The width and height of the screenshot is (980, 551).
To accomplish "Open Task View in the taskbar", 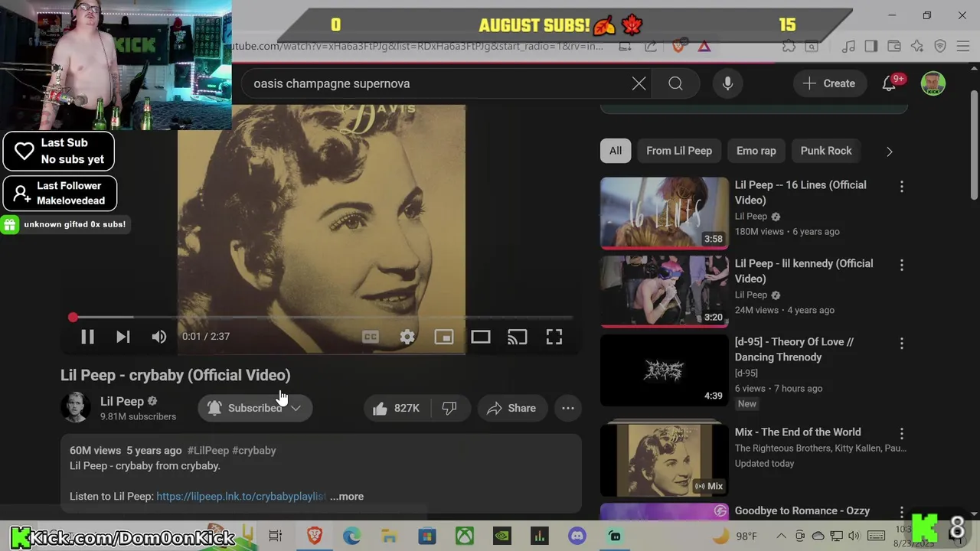I will [x=276, y=536].
